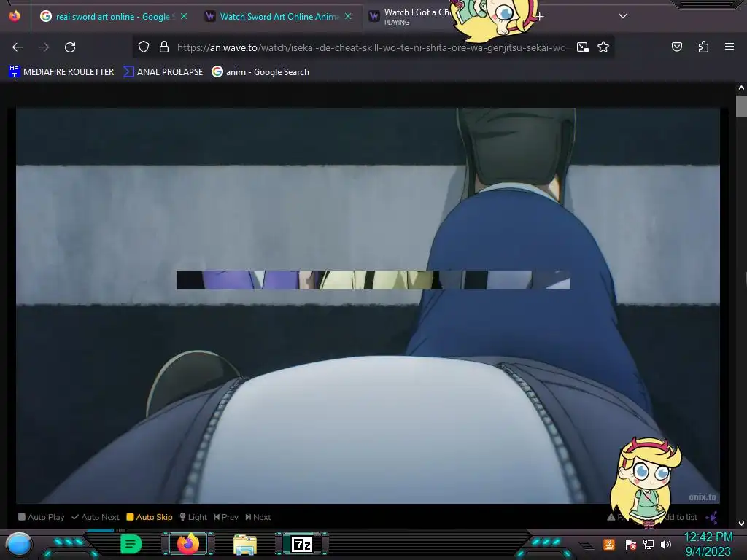Toggle the Auto Next option
747x560 pixels.
[x=96, y=517]
